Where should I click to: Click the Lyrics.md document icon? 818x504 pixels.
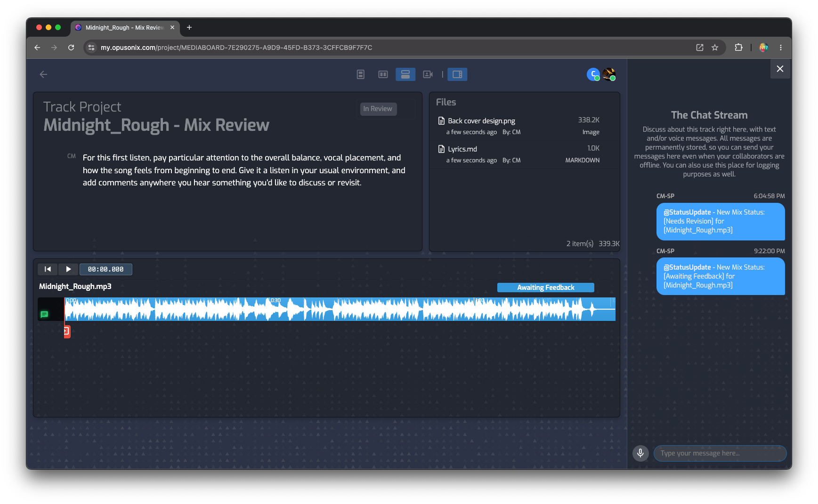tap(441, 149)
